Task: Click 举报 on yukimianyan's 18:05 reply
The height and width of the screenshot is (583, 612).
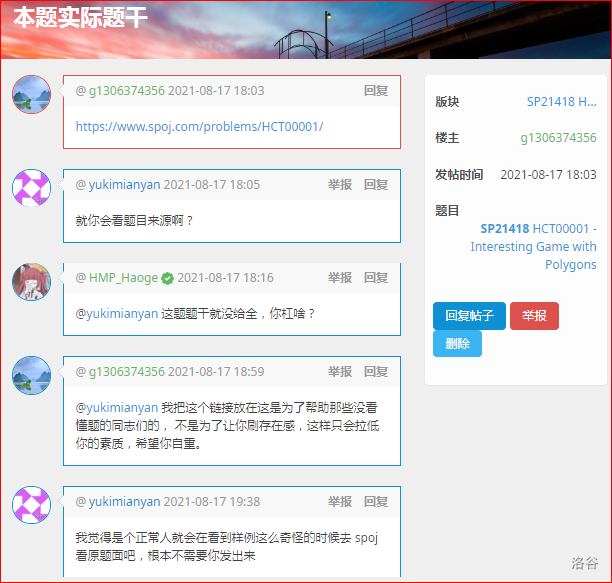Action: click(340, 185)
